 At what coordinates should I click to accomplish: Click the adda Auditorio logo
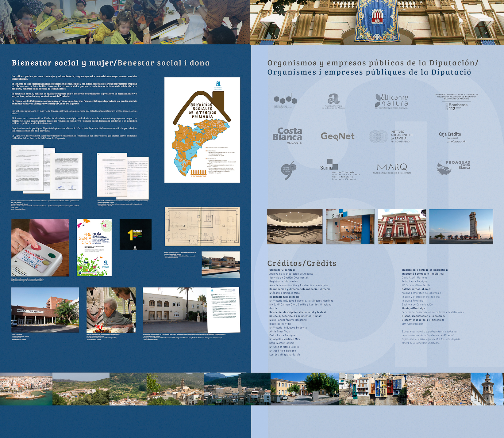click(x=285, y=101)
